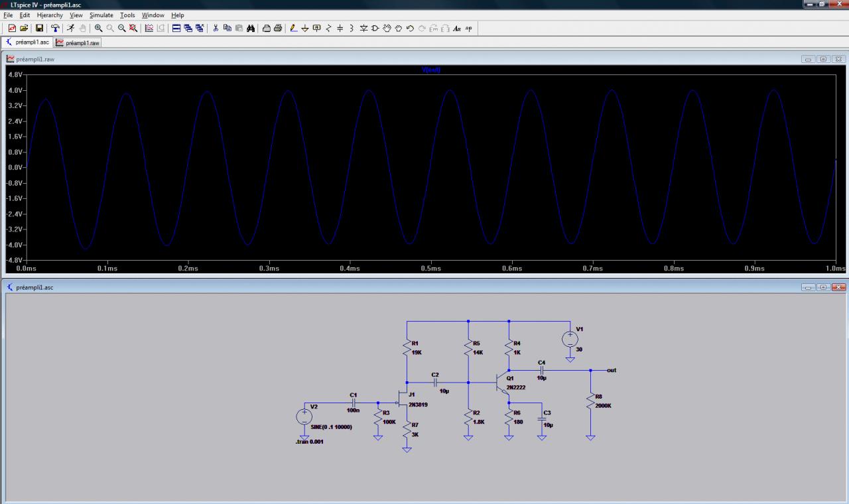Maximize the préampli1.raw plot window

823,59
